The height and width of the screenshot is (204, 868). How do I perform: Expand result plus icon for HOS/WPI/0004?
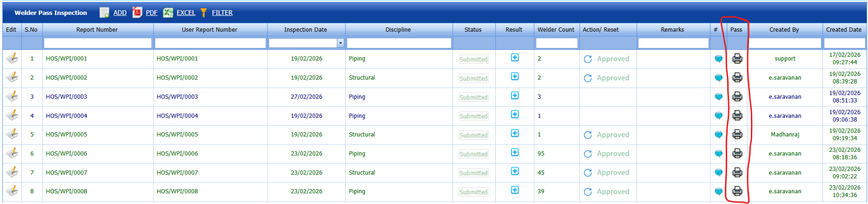[x=514, y=115]
